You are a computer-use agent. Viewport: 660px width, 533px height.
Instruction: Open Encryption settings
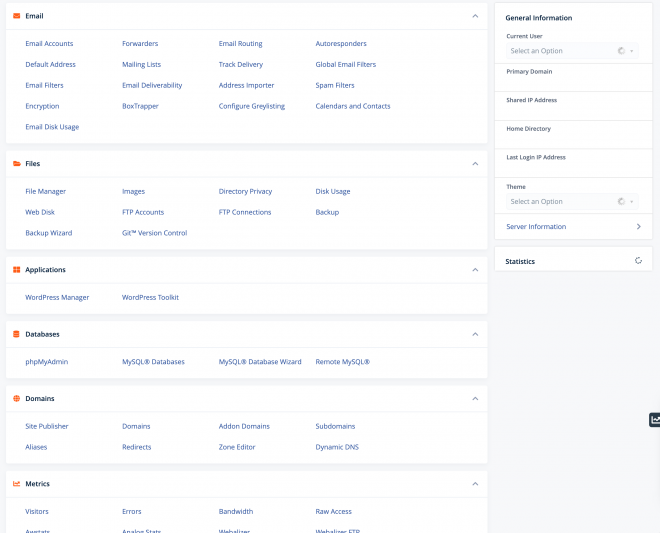(x=42, y=106)
